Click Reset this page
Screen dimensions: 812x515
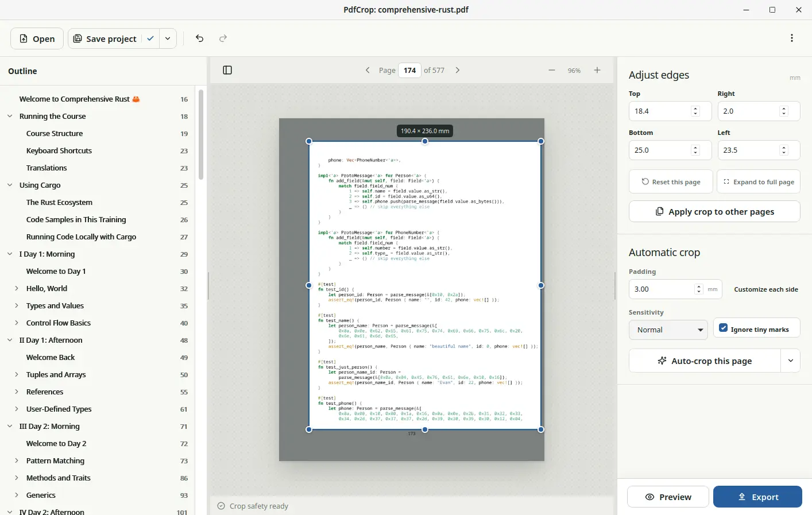[671, 182]
